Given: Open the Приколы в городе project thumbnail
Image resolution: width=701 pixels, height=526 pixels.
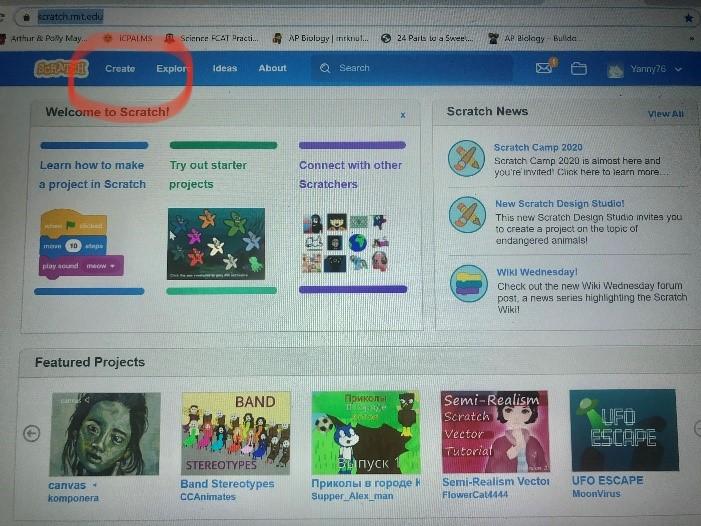Looking at the screenshot, I should pyautogui.click(x=366, y=432).
